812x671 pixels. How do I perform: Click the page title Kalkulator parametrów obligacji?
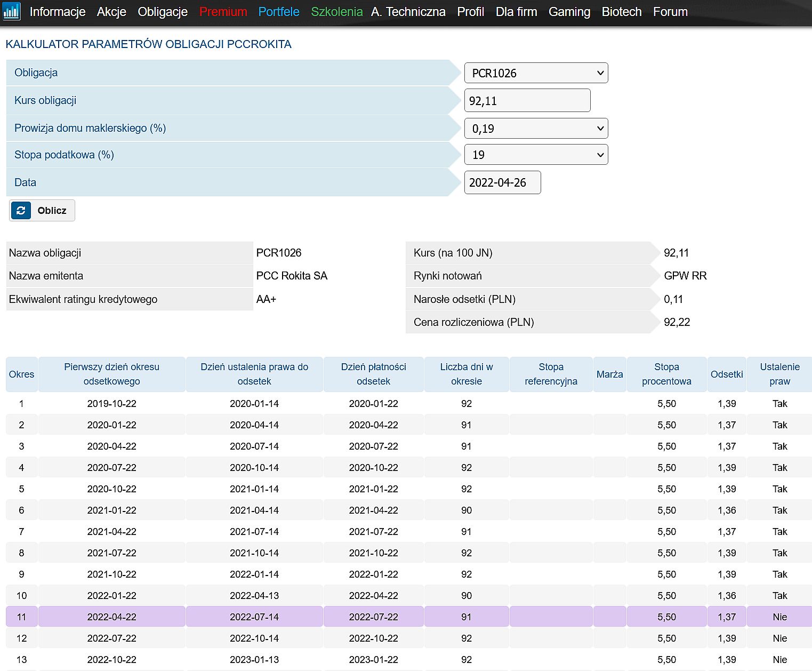(x=148, y=44)
